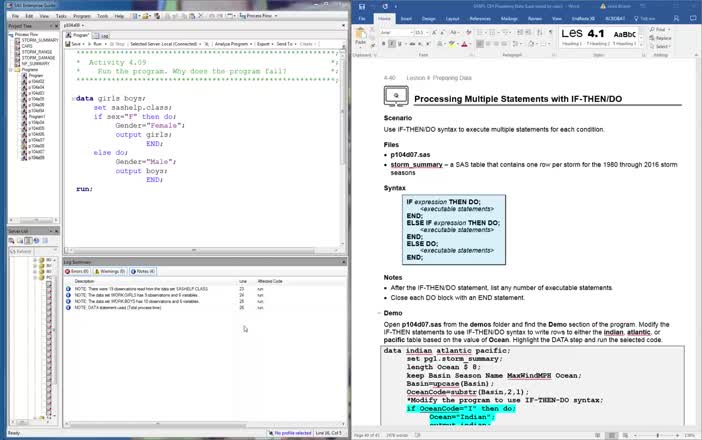The height and width of the screenshot is (440, 702).
Task: Toggle the Warnings (0) filter
Action: click(x=112, y=271)
